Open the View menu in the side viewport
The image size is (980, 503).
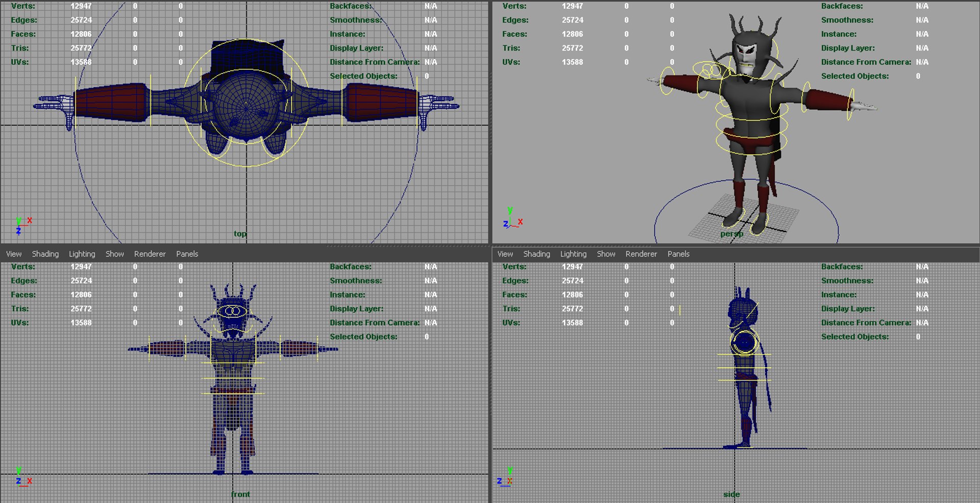505,254
